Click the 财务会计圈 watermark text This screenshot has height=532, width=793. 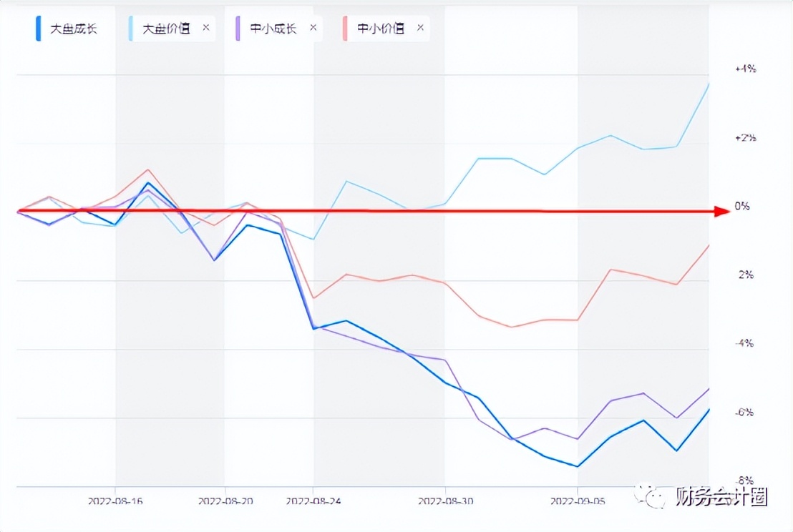[x=721, y=497]
